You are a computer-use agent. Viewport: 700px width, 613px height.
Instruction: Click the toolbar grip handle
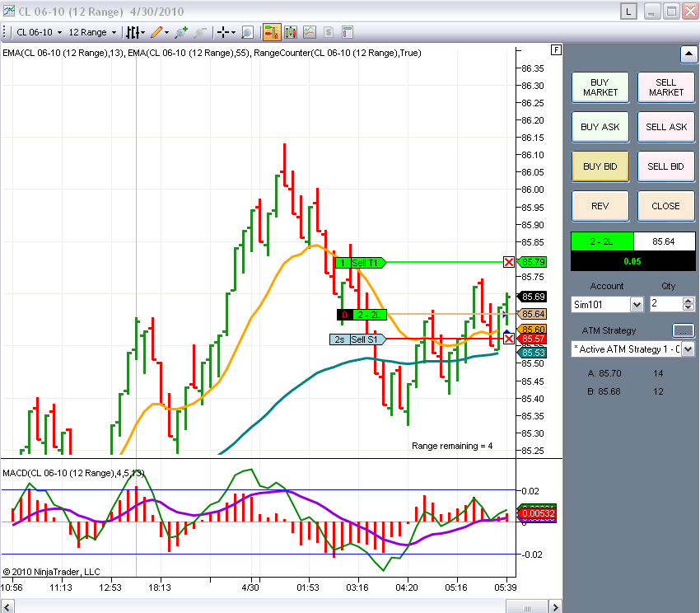5,32
